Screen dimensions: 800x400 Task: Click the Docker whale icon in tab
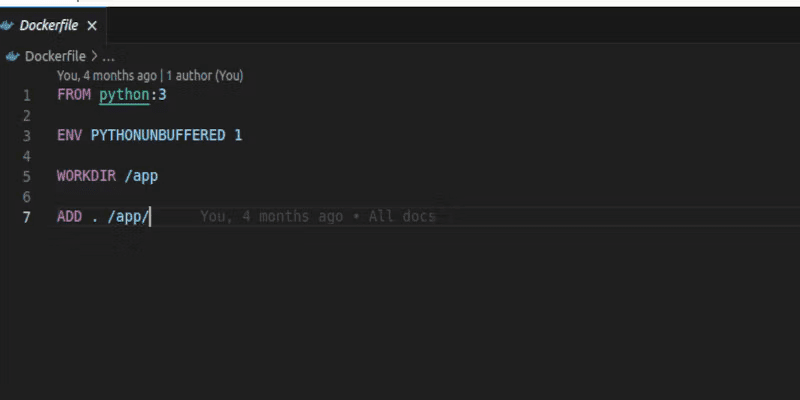(x=6, y=26)
